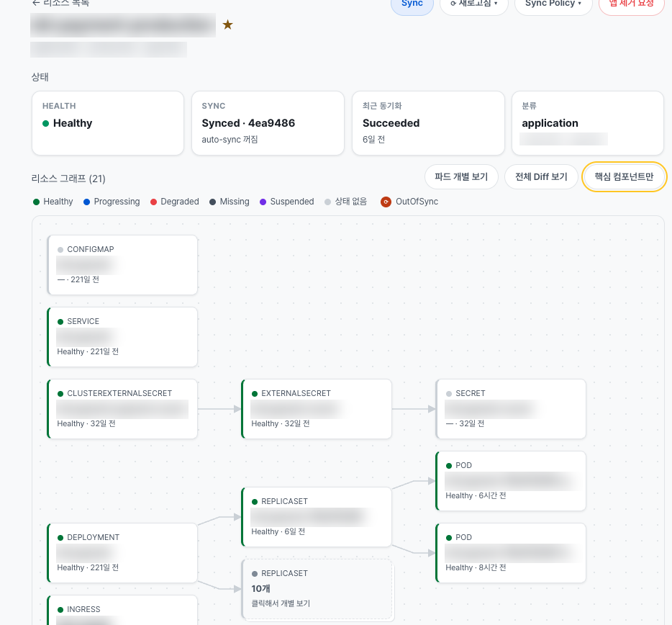The height and width of the screenshot is (625, 672).
Task: Go back via the 리소스 목록 arrow link
Action: [60, 3]
